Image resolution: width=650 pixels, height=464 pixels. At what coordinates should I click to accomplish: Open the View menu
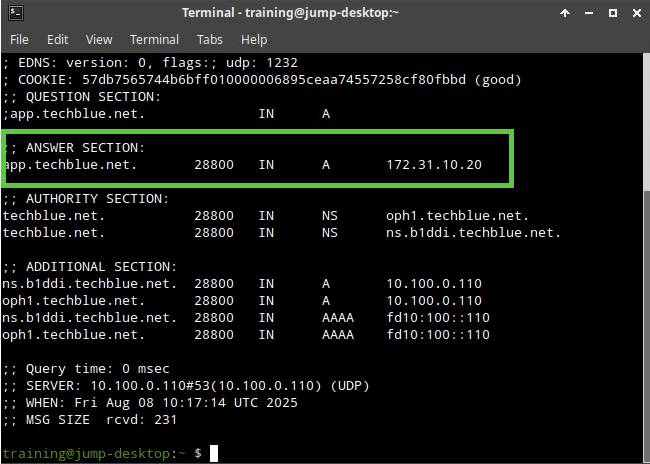pos(99,40)
